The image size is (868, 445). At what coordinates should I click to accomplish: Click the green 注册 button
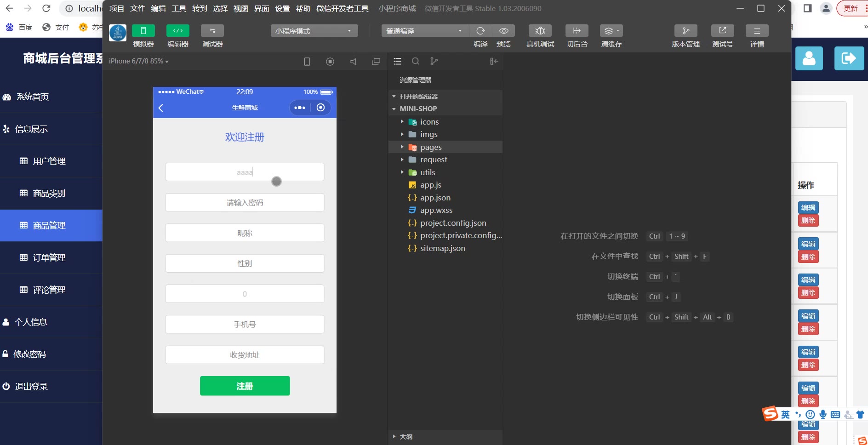tap(245, 386)
